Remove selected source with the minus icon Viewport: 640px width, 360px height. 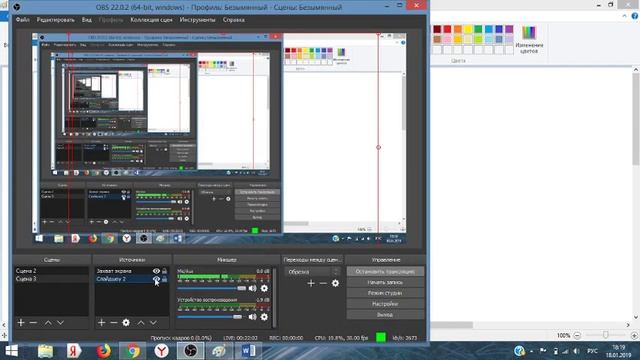pyautogui.click(x=114, y=322)
